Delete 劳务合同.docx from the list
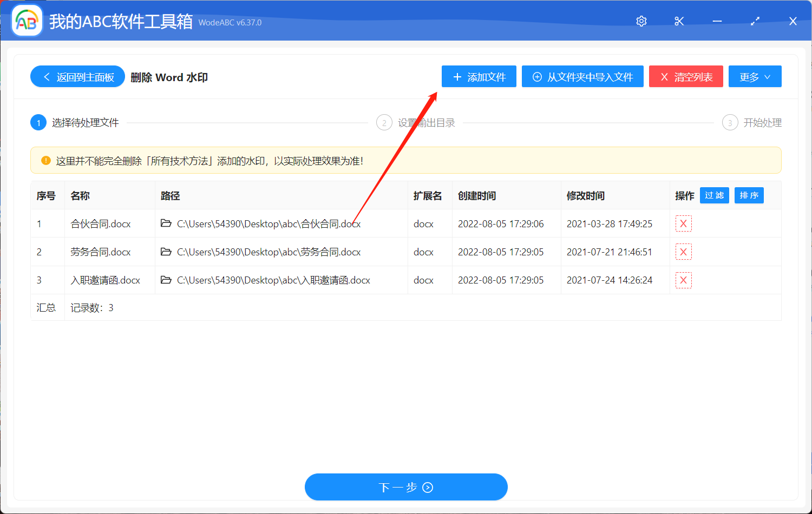The image size is (812, 514). click(x=683, y=252)
